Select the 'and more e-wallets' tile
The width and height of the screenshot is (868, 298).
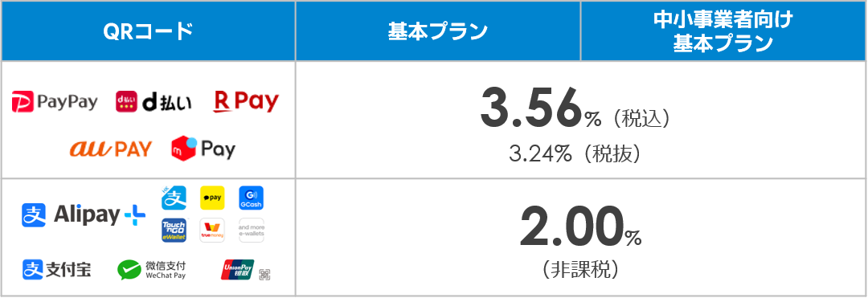[x=251, y=230]
